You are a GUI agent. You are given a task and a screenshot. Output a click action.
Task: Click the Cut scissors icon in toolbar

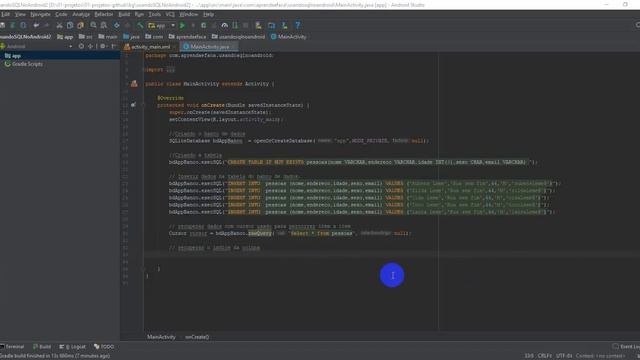pos(60,25)
